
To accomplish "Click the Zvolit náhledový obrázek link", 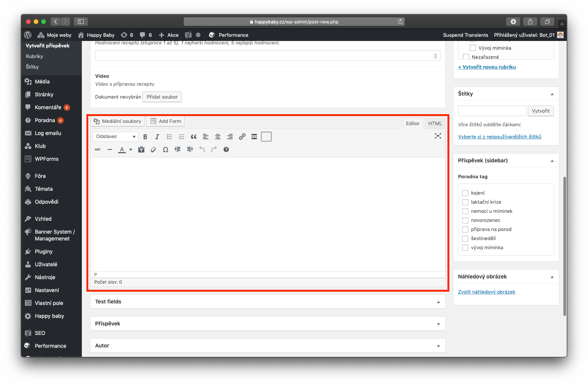I will click(x=486, y=292).
